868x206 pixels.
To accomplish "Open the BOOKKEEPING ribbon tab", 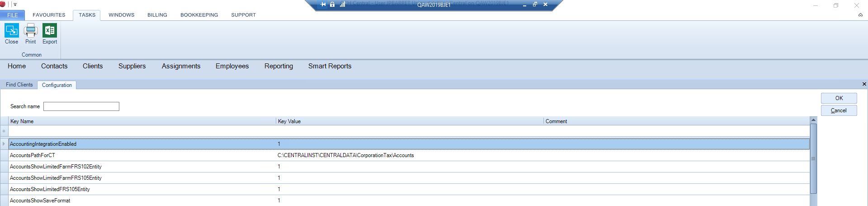I will point(199,15).
